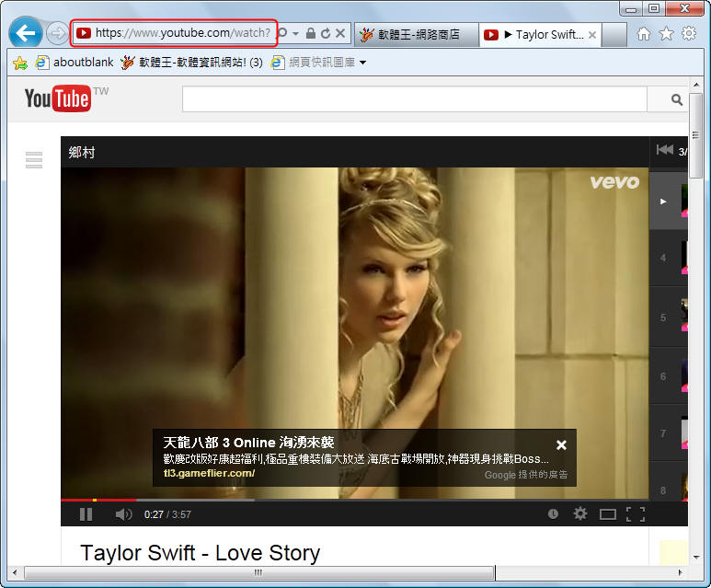Open the IE favorites star
This screenshot has height=588, width=711.
click(666, 34)
